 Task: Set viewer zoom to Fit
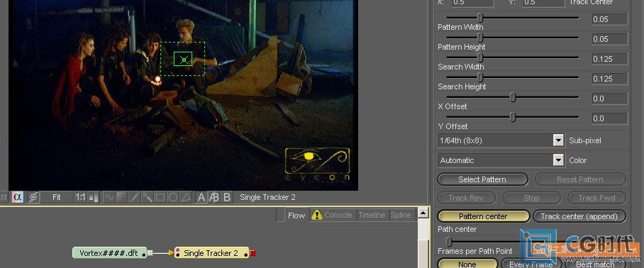pyautogui.click(x=57, y=197)
